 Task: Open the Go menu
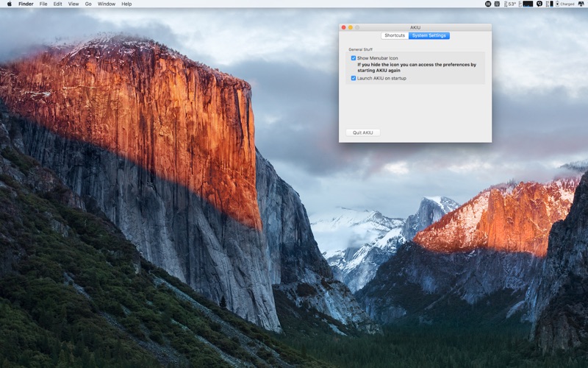[x=88, y=4]
